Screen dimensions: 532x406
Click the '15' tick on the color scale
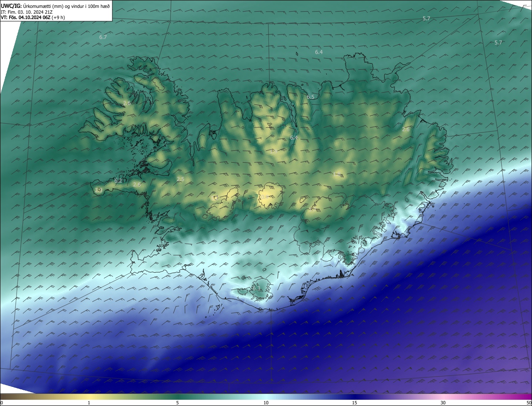(x=355, y=403)
